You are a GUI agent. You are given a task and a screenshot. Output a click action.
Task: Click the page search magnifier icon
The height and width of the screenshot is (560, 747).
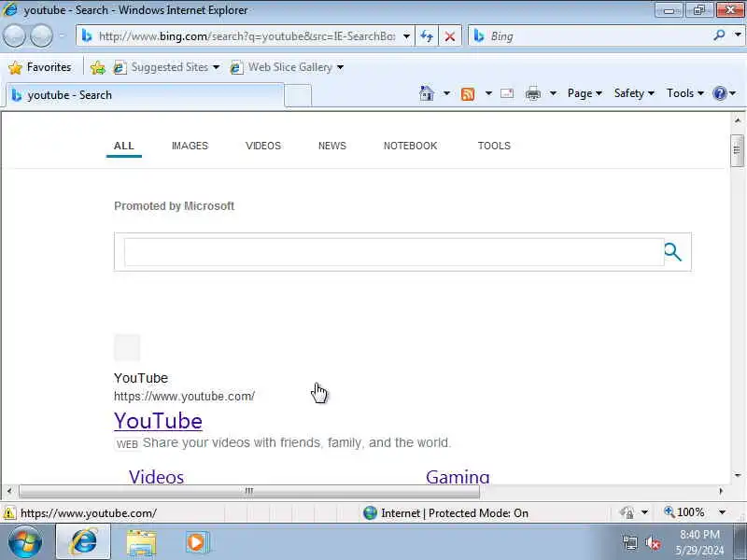(x=672, y=252)
